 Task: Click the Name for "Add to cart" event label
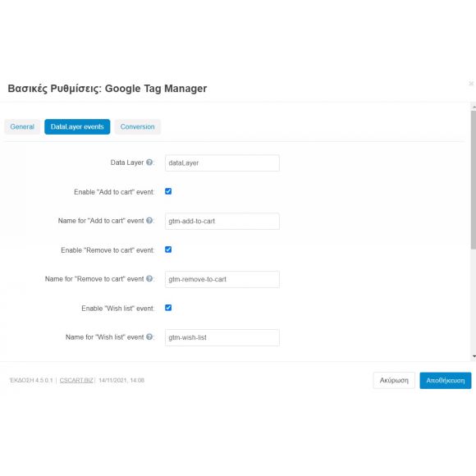(101, 221)
